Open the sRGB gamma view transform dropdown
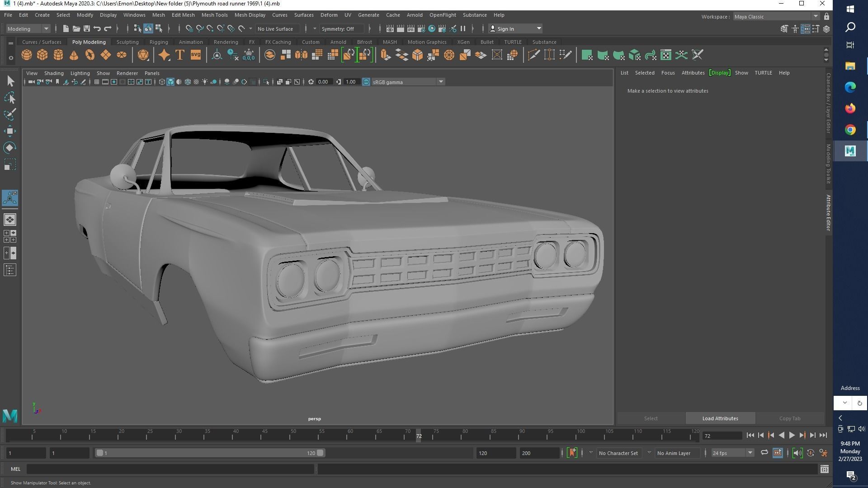Screen dimensions: 868x488 click(x=408, y=82)
